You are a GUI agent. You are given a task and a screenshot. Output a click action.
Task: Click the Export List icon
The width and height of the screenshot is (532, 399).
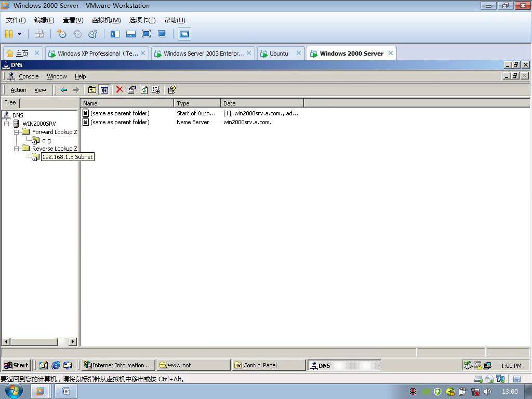click(156, 90)
